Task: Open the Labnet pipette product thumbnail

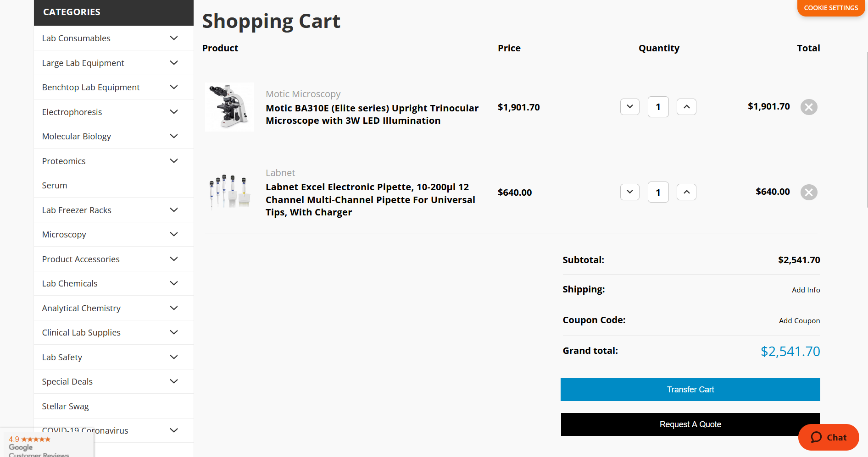Action: click(229, 192)
